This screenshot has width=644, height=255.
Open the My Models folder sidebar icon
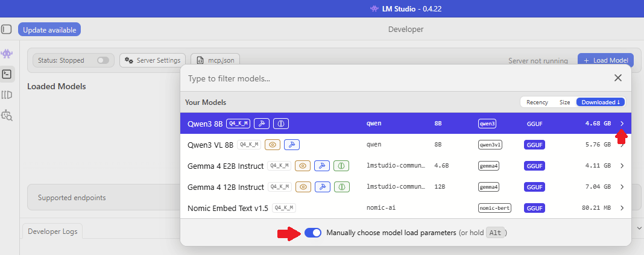click(x=7, y=95)
